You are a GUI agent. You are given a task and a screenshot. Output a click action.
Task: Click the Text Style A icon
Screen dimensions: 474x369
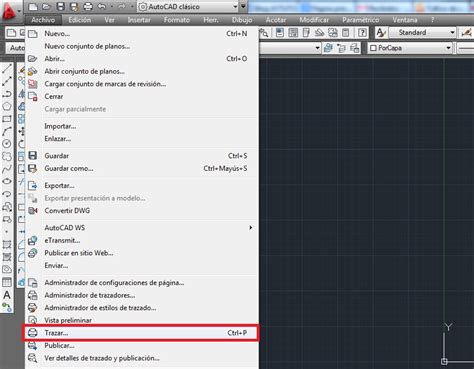pos(381,33)
